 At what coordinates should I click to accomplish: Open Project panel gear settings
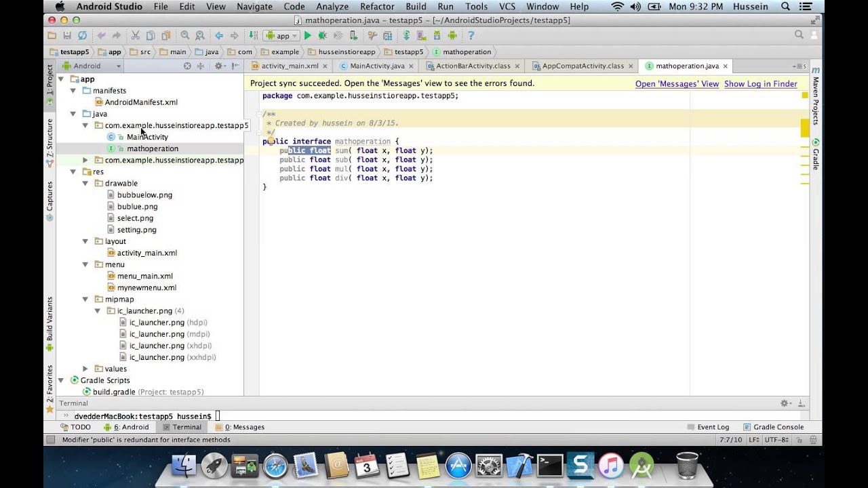(219, 66)
